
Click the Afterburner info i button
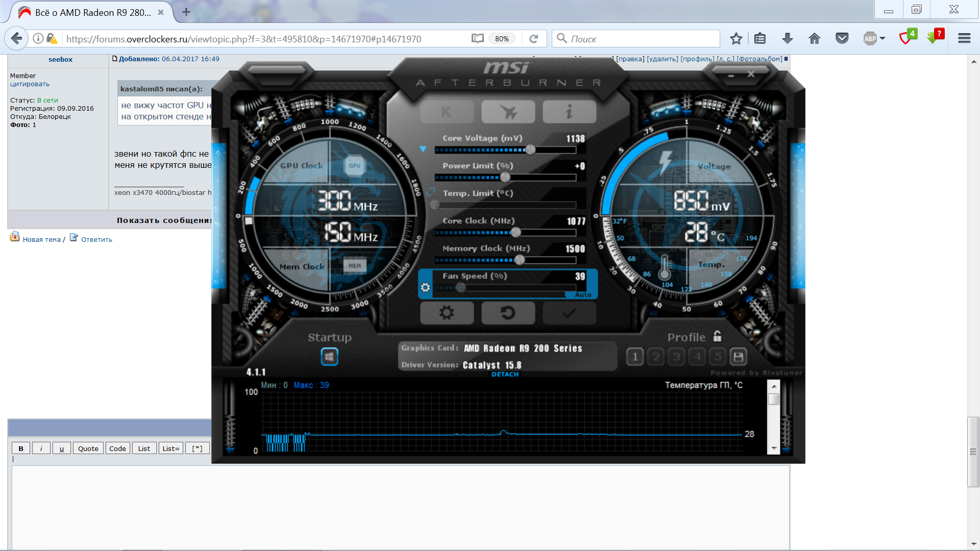569,112
